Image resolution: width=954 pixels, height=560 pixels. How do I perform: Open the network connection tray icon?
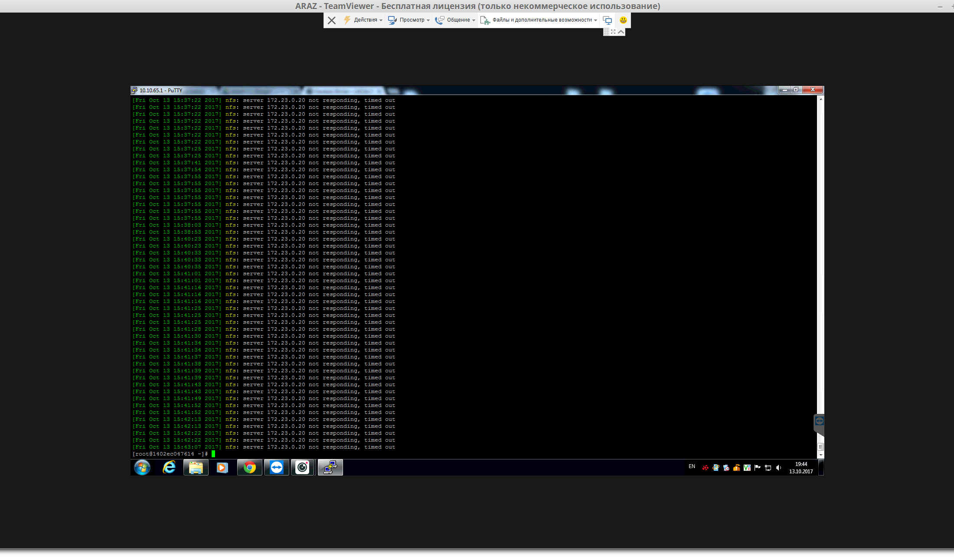tap(768, 468)
